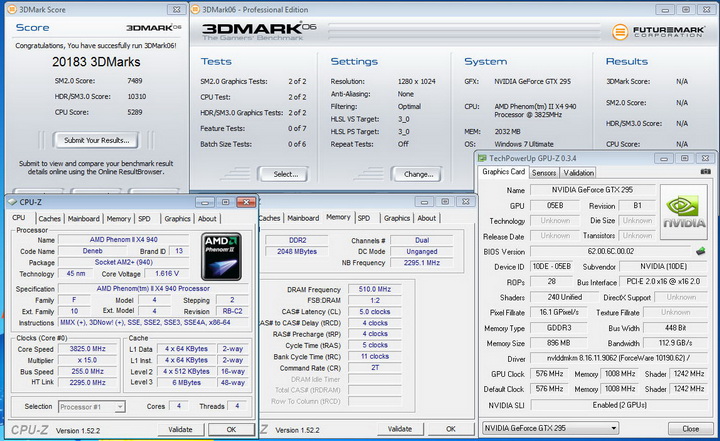
Task: Click Validate in the front CPU-Z window
Action: [180, 430]
